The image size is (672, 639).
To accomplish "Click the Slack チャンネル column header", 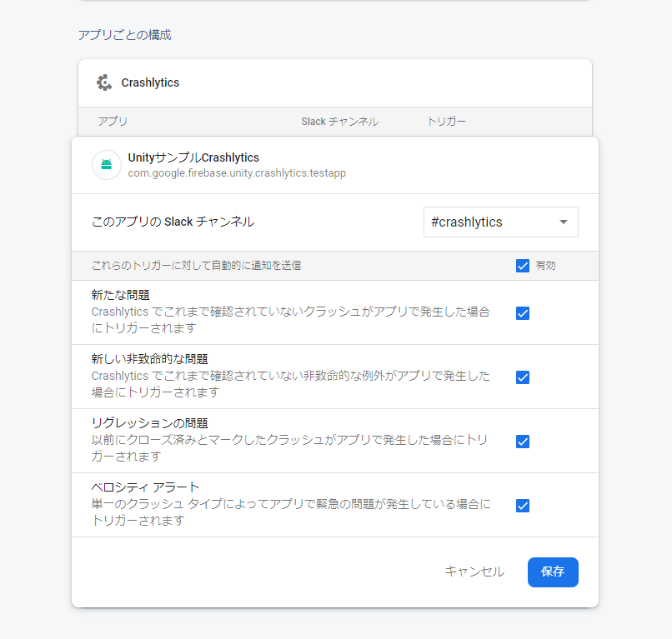I will coord(339,122).
